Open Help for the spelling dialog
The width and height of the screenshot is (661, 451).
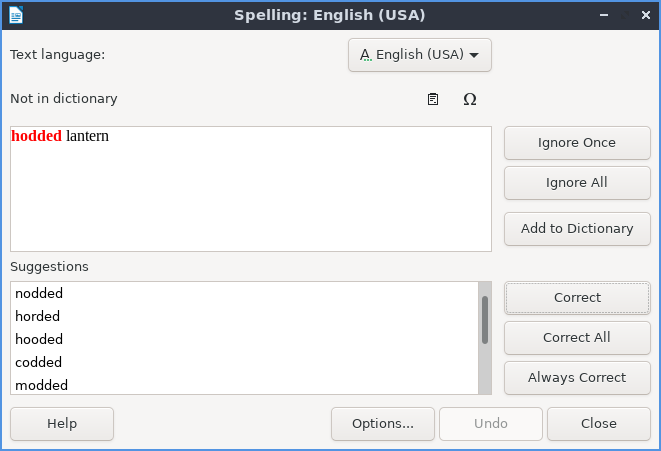62,423
